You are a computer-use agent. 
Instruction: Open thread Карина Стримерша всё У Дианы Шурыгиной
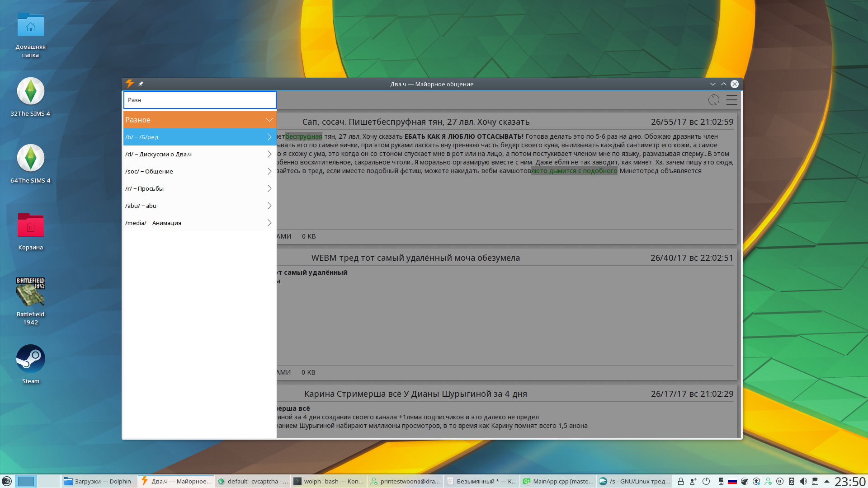click(415, 394)
